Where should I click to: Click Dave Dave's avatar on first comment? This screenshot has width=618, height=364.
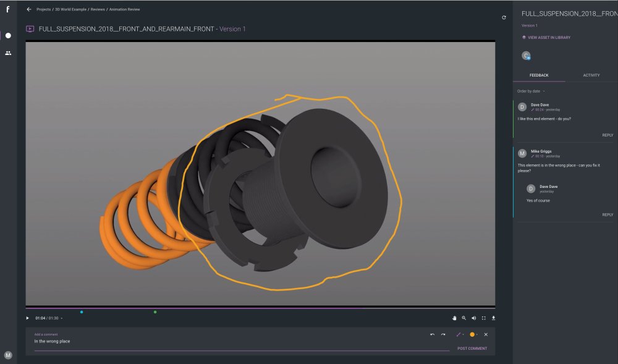[x=522, y=107]
